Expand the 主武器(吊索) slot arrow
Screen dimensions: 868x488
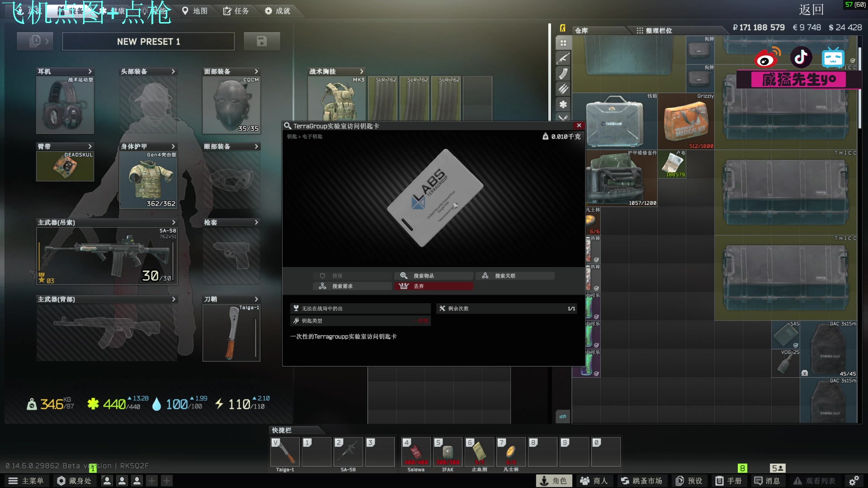point(174,222)
